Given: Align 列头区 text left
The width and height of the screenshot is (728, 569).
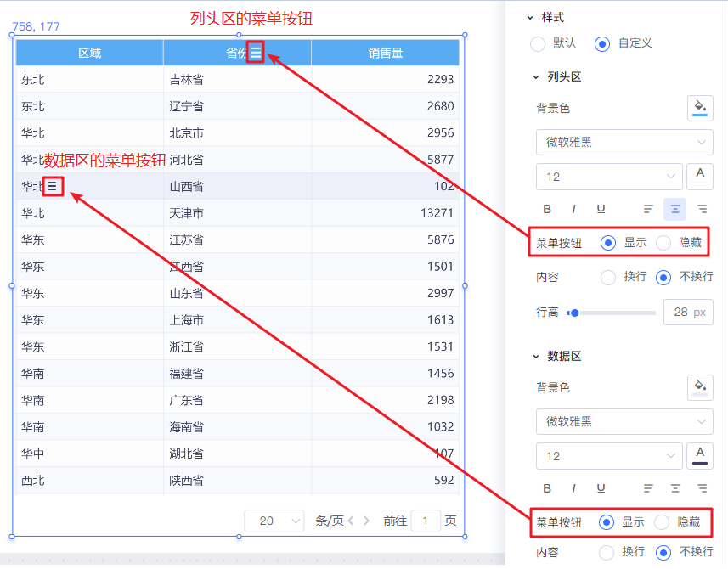Looking at the screenshot, I should (648, 209).
